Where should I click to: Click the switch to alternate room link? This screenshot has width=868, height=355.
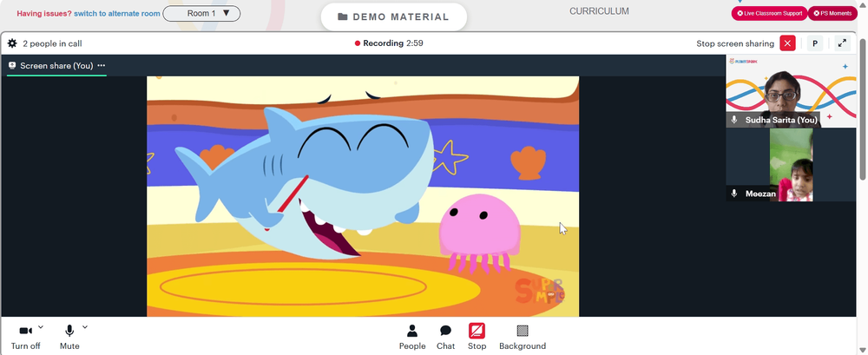tap(117, 13)
